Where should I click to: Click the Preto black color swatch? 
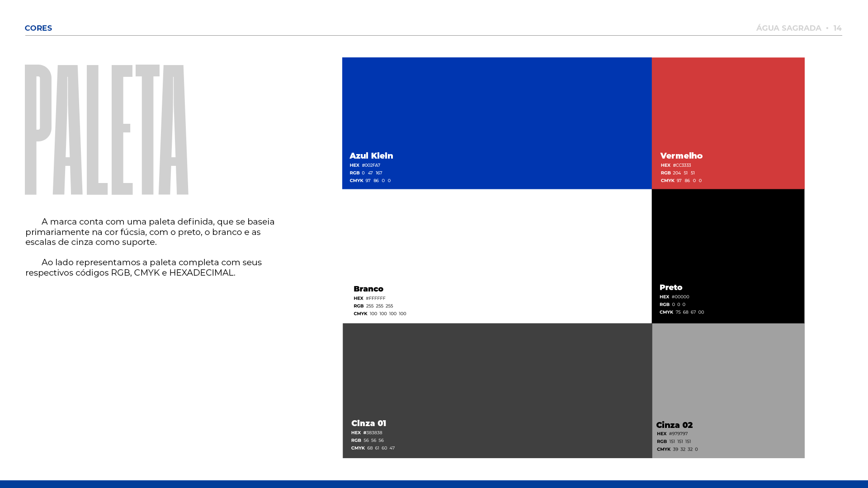(x=728, y=256)
